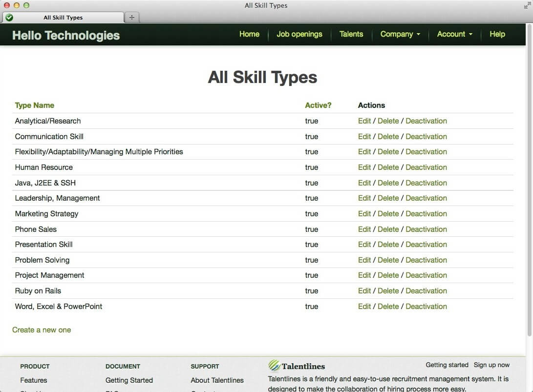Open a new tab with plus button
Screen dimensions: 533x392
coord(132,17)
